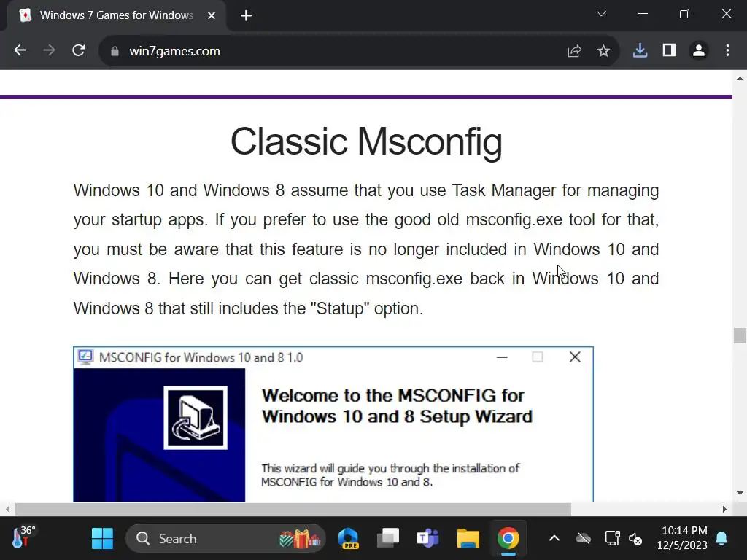Click the vertical scrollbar thumb
747x560 pixels.
click(740, 335)
